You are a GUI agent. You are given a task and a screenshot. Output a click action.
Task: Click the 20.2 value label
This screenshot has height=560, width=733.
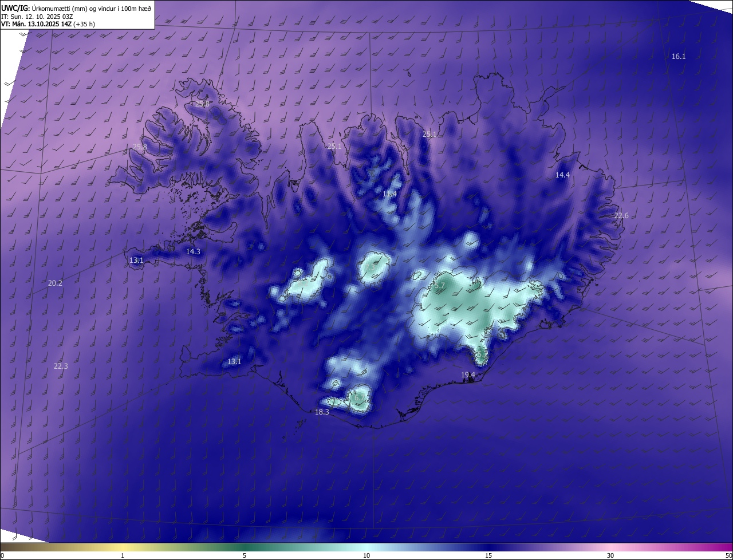pyautogui.click(x=55, y=283)
